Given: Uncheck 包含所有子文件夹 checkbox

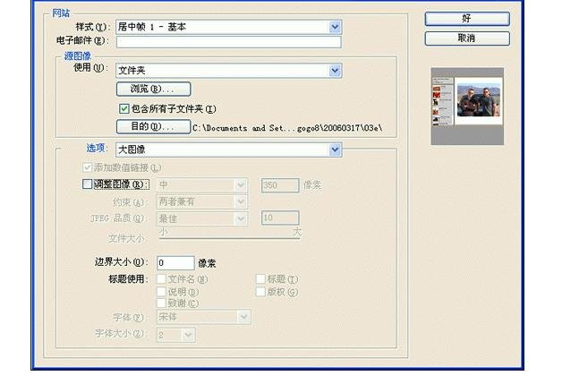Looking at the screenshot, I should [124, 108].
